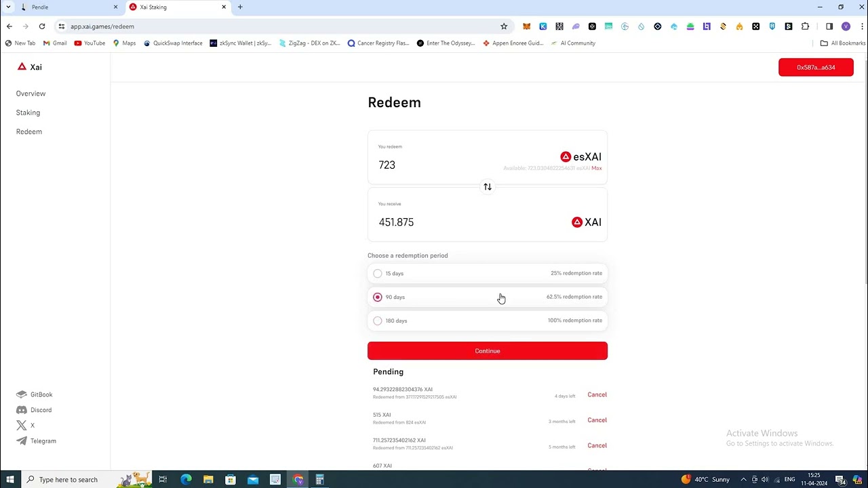Open File Explorer from taskbar
This screenshot has height=488, width=868.
(x=208, y=479)
